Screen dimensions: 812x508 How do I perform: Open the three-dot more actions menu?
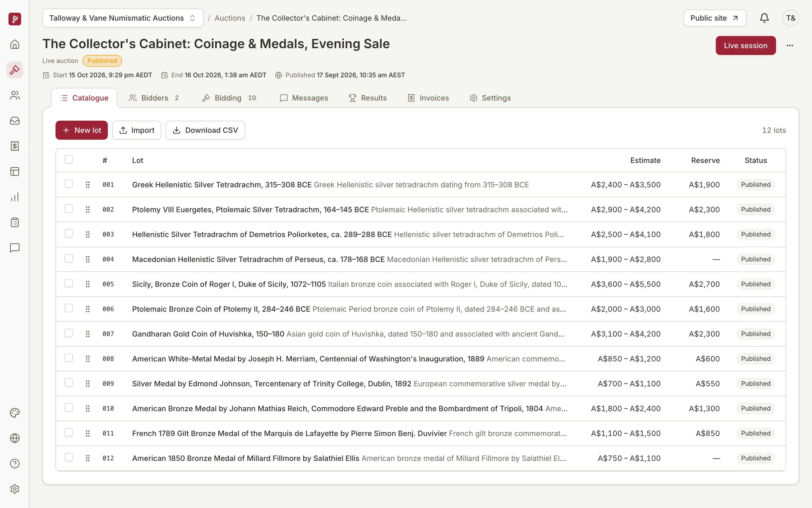click(790, 46)
